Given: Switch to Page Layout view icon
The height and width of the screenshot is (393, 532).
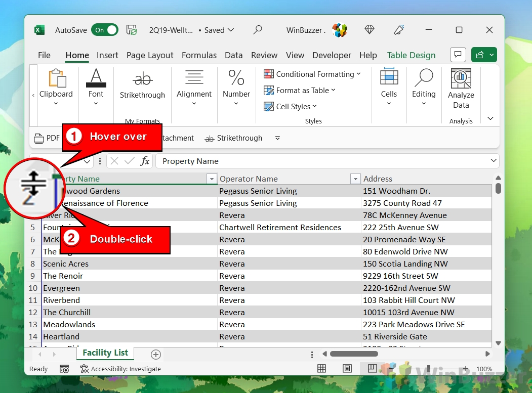Looking at the screenshot, I should [347, 369].
